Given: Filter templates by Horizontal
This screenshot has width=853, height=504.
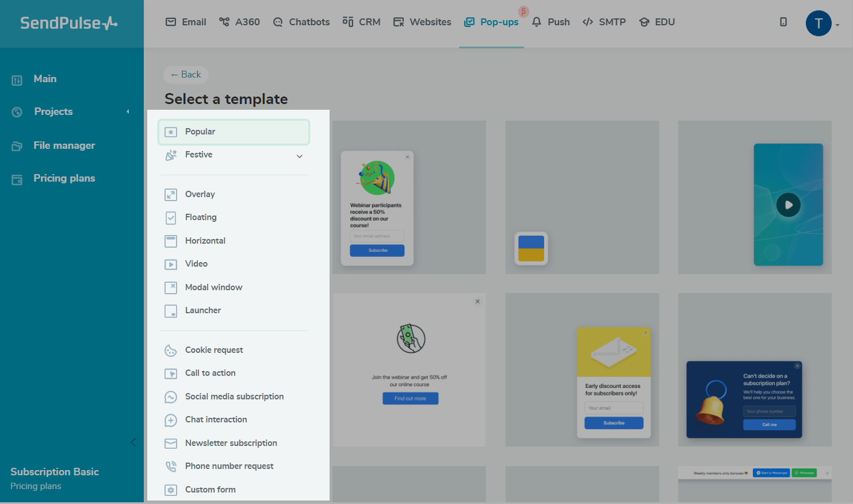Looking at the screenshot, I should tap(205, 241).
